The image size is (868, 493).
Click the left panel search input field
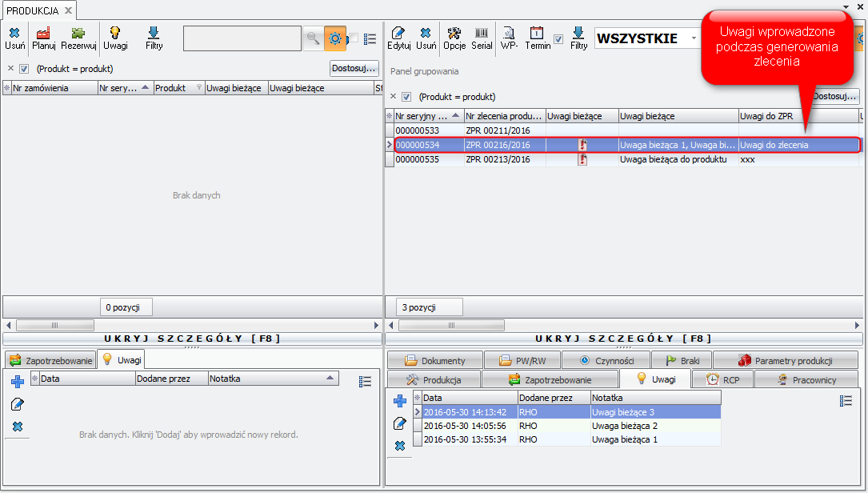[242, 38]
